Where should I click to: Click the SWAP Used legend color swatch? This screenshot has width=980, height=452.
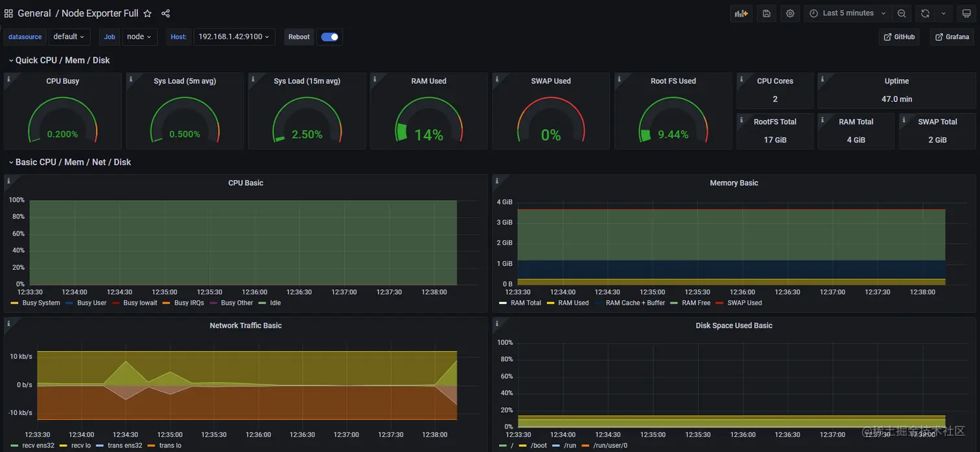[x=719, y=303]
